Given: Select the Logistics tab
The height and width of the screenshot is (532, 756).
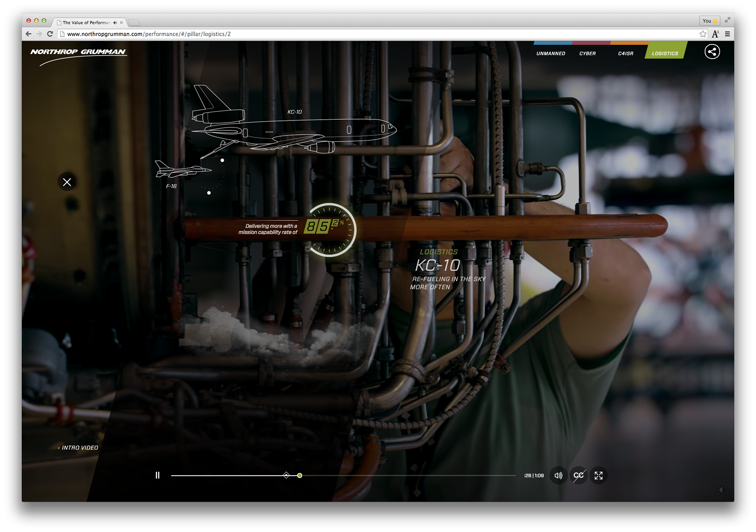Looking at the screenshot, I should [x=665, y=53].
